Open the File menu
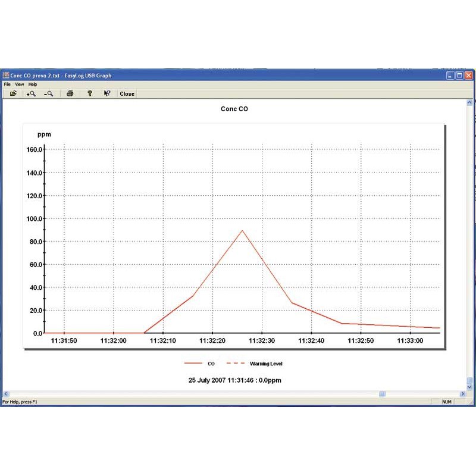Screen dimensions: 476x476 point(7,84)
